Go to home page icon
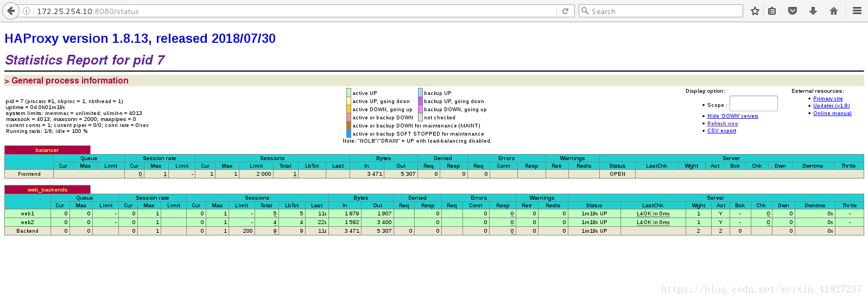868x300 pixels. [x=834, y=11]
